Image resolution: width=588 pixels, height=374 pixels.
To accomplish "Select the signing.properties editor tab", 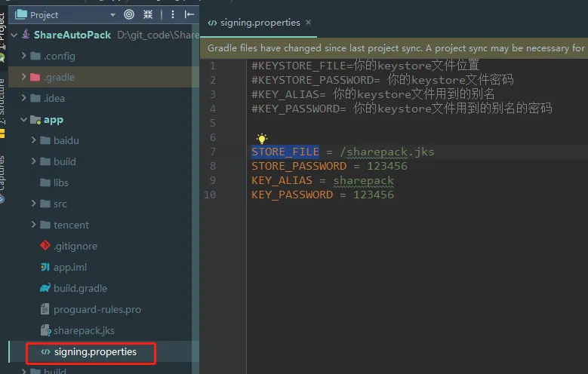I will (x=259, y=23).
